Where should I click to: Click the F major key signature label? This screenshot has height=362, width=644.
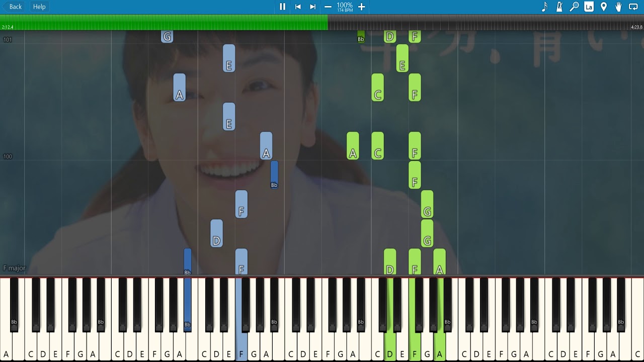click(14, 268)
